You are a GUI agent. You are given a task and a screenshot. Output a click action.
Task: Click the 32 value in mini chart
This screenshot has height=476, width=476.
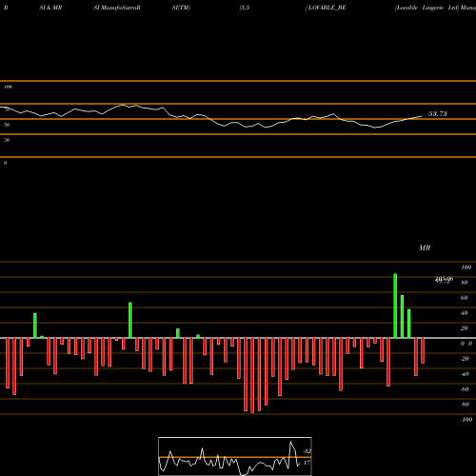[x=307, y=451]
